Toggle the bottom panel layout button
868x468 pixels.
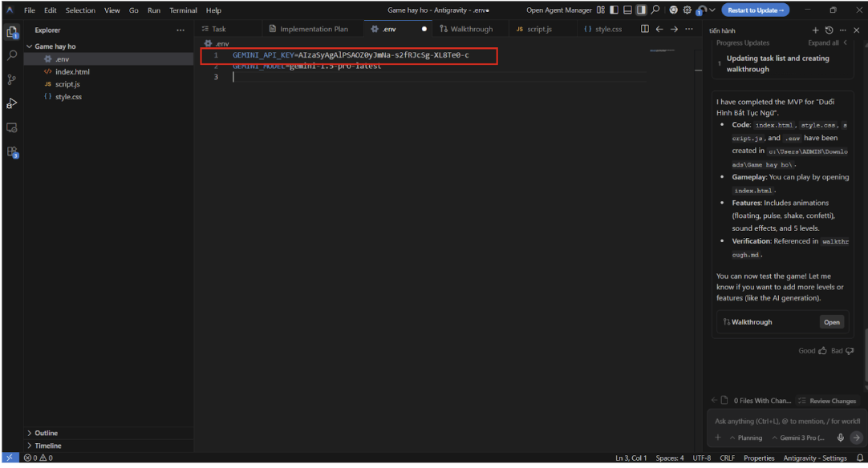coord(627,10)
